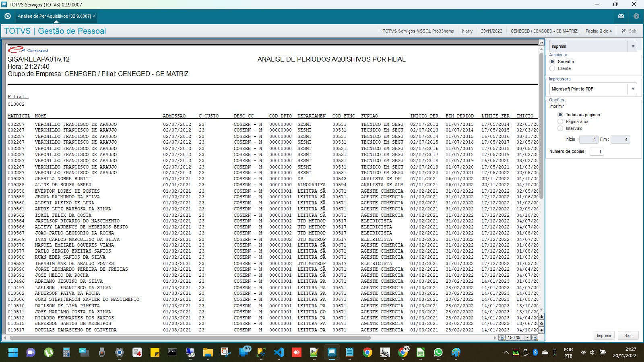Screen dimensions: 644x362
Task: Jump to next page with double-down arrow
Action: 541,330
